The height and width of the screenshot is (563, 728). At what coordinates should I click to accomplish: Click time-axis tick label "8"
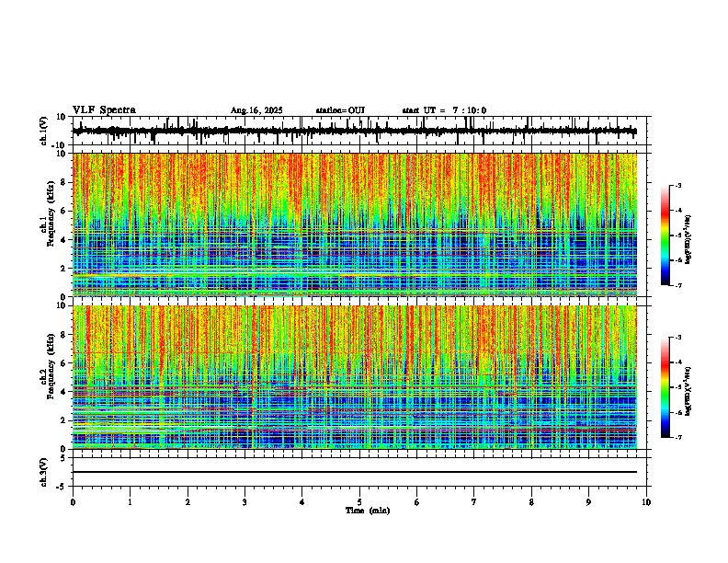pos(531,502)
